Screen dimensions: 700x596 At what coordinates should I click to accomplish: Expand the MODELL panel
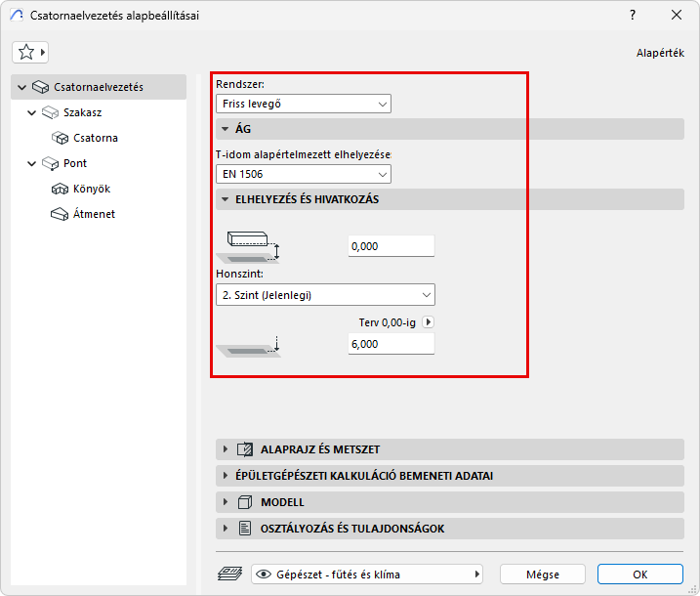[x=450, y=502]
